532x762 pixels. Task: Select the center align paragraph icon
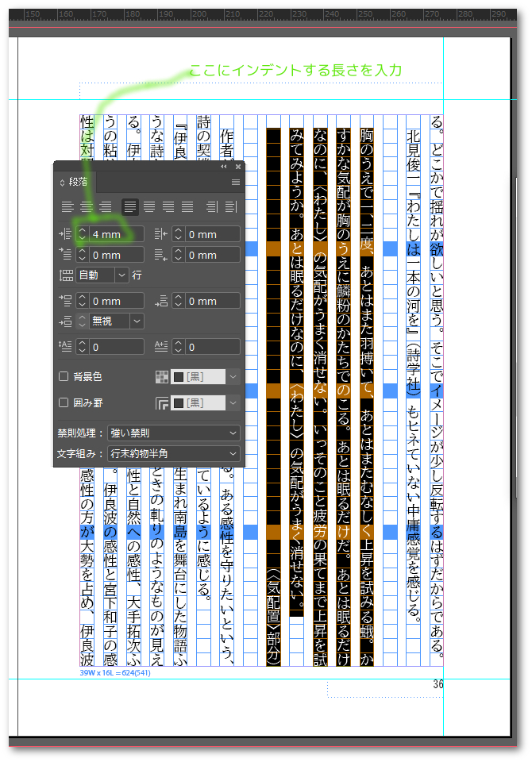pos(88,206)
